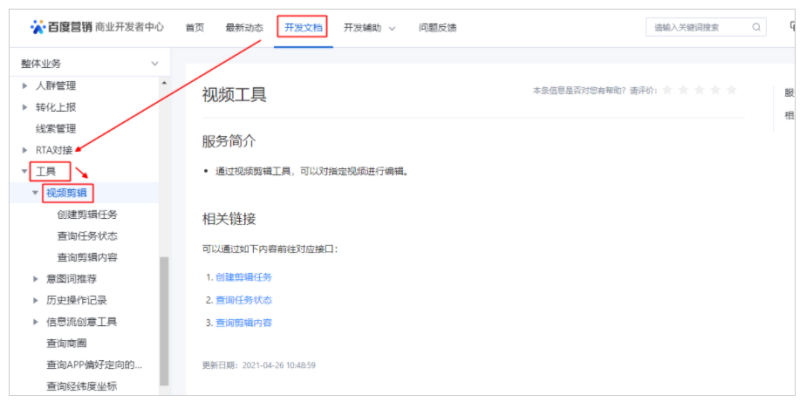Select 人群管理 in the sidebar
This screenshot has width=800, height=402.
pos(56,86)
